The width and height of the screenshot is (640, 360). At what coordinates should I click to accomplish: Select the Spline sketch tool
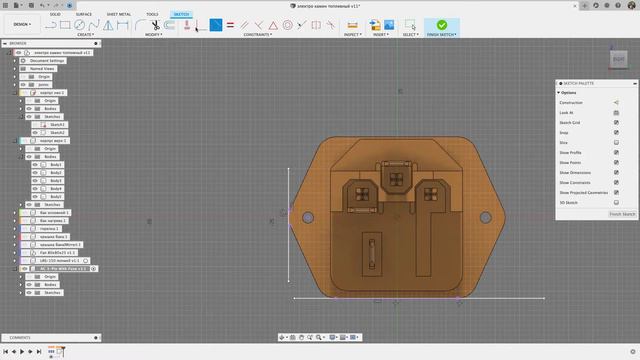(94, 25)
